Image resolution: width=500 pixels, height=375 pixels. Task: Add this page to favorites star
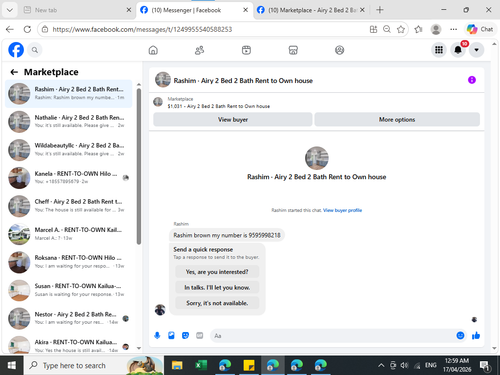pyautogui.click(x=401, y=29)
